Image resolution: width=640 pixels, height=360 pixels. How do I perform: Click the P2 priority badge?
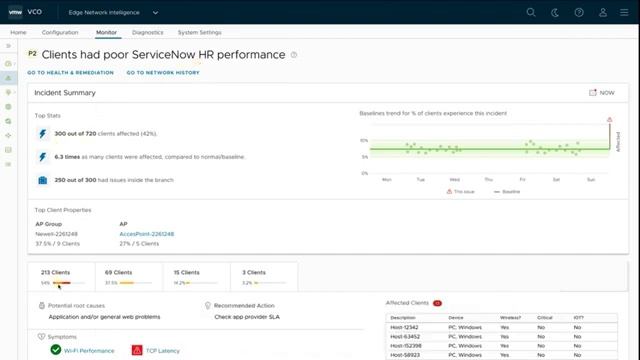coord(32,53)
